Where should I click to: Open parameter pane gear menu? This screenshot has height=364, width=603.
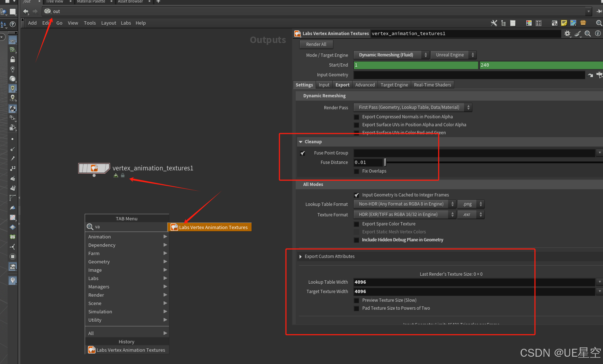click(x=568, y=34)
